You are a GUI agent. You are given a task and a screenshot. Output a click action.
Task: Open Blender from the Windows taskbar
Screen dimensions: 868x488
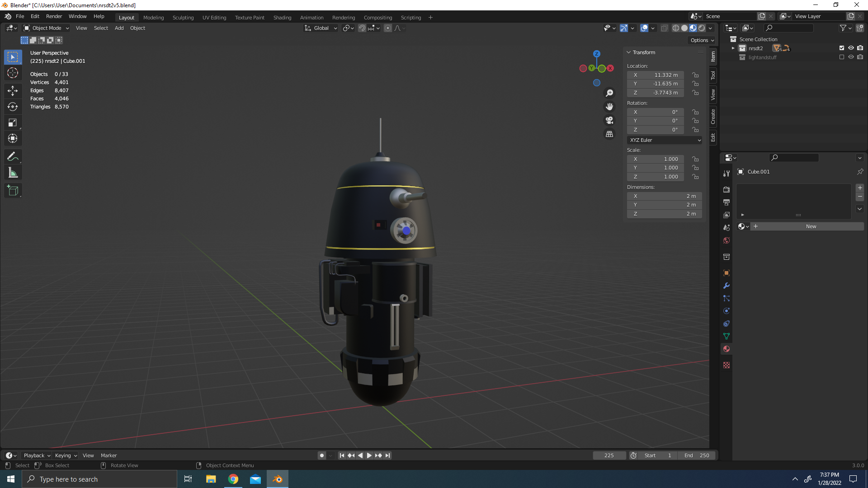click(278, 479)
